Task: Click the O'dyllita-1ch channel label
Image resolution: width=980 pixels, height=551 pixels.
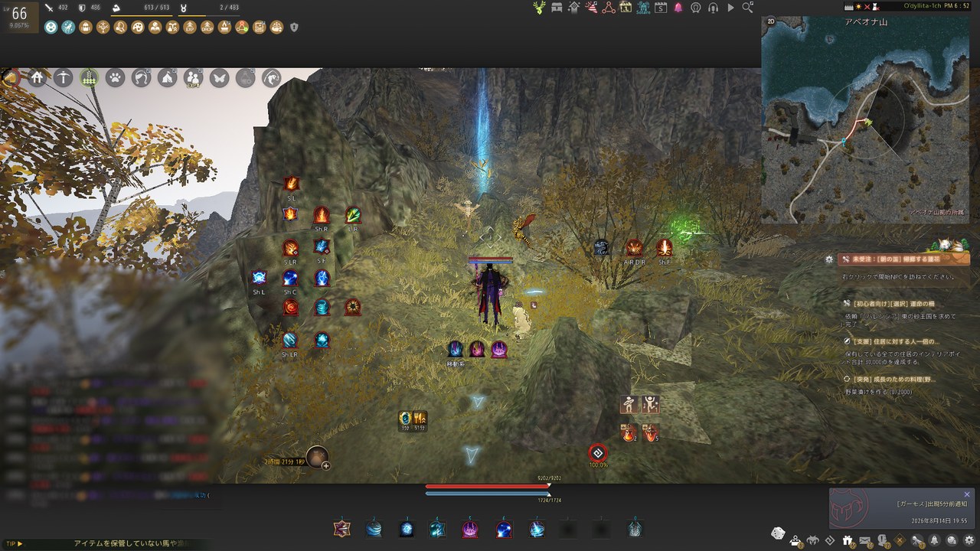Action: (926, 6)
